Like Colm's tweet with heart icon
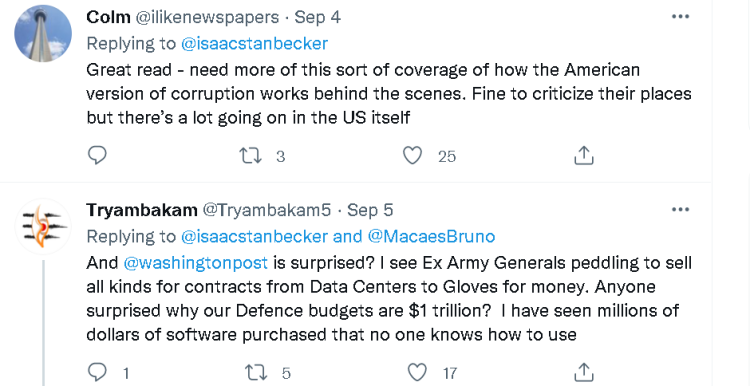This screenshot has height=386, width=750. click(412, 156)
